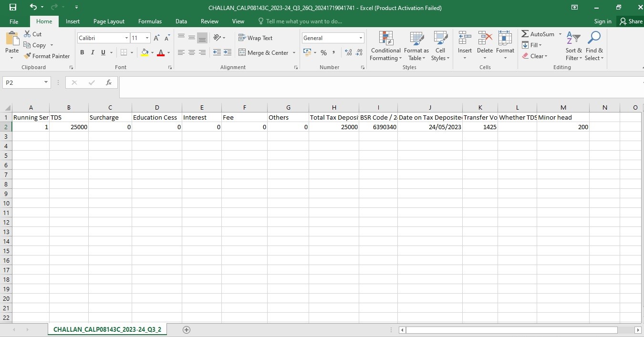Toggle Italic formatting

(x=93, y=52)
